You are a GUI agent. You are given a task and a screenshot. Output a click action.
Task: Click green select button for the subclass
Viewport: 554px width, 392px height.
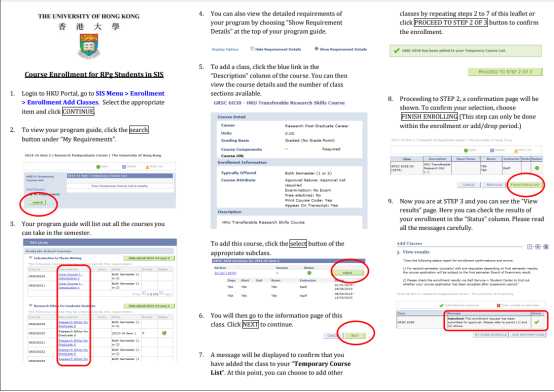coord(348,273)
